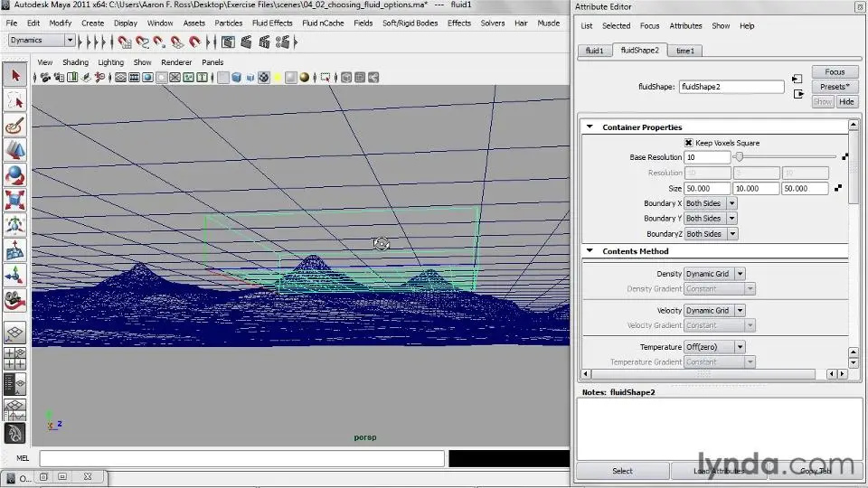Open Attributes menu in Attribute Editor
Image resolution: width=868 pixels, height=488 pixels.
686,25
